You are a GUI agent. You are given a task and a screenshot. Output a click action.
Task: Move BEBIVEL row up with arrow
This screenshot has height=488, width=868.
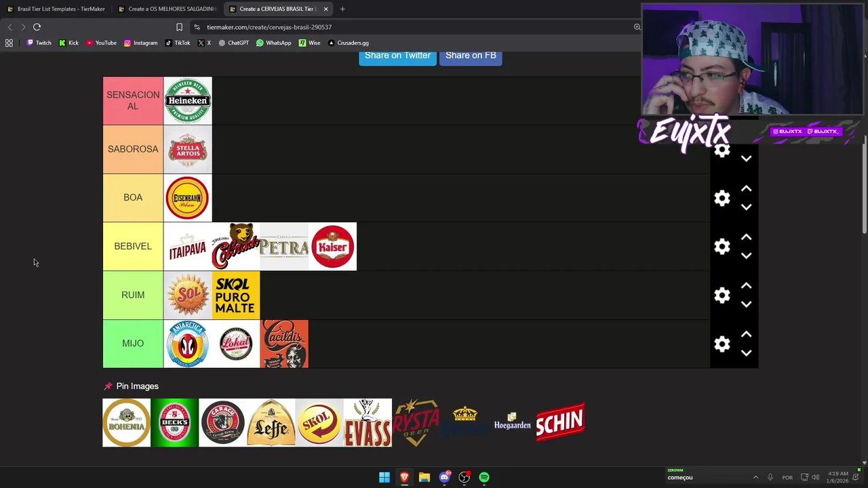[746, 237]
